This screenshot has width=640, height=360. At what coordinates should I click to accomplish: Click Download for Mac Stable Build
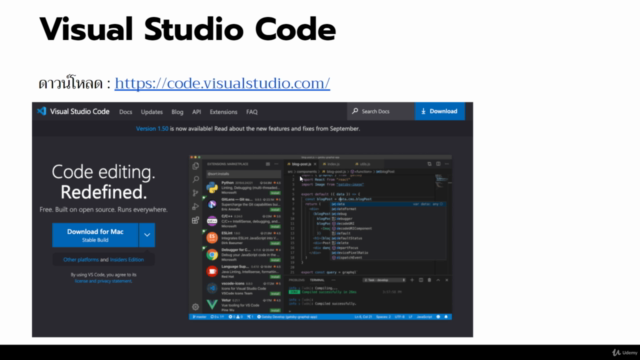pos(95,235)
